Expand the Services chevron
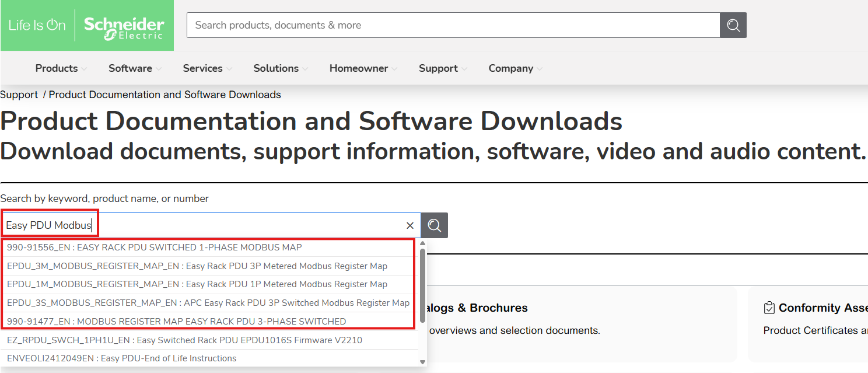Image resolution: width=868 pixels, height=373 pixels. (x=229, y=69)
